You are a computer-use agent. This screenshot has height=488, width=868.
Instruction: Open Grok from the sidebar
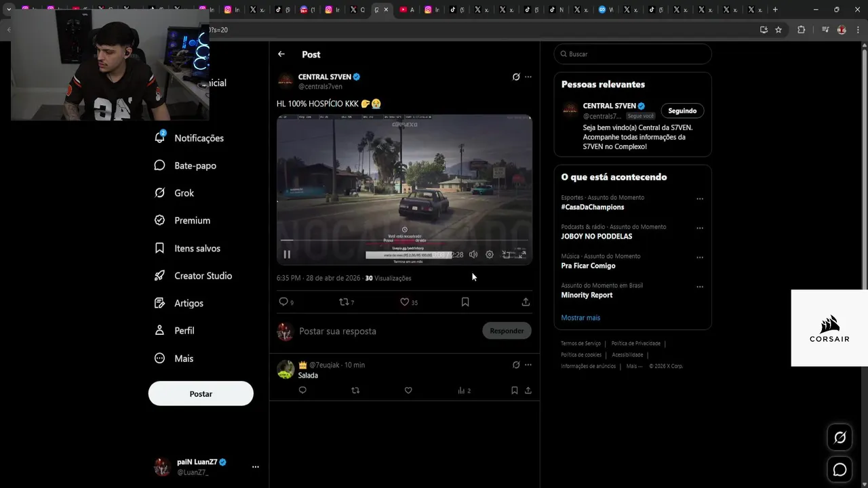[174, 193]
